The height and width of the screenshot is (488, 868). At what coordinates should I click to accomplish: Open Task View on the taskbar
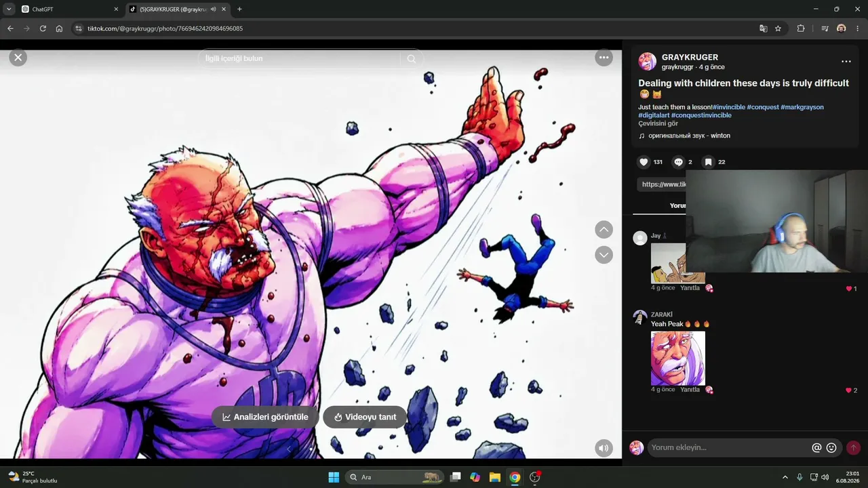(x=456, y=477)
